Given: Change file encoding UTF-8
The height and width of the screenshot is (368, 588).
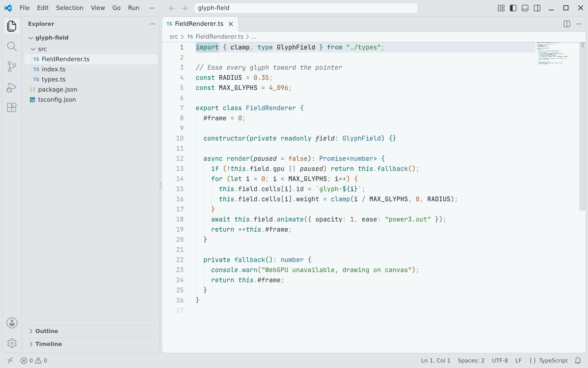Looking at the screenshot, I should [500, 360].
